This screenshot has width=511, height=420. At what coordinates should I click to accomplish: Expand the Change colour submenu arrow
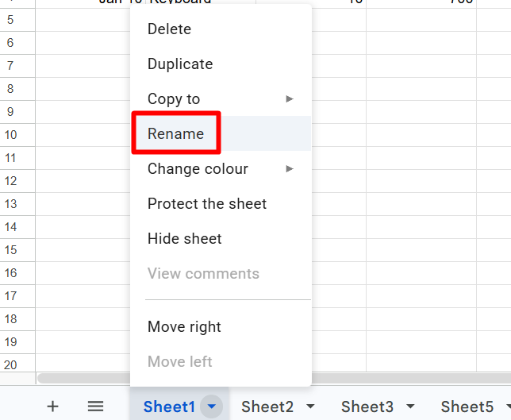coord(290,168)
